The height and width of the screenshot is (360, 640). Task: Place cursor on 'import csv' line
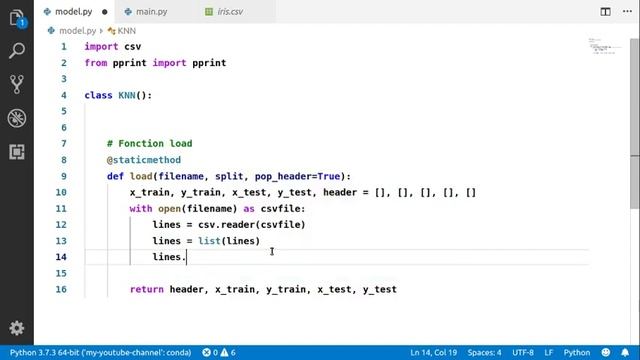click(113, 47)
